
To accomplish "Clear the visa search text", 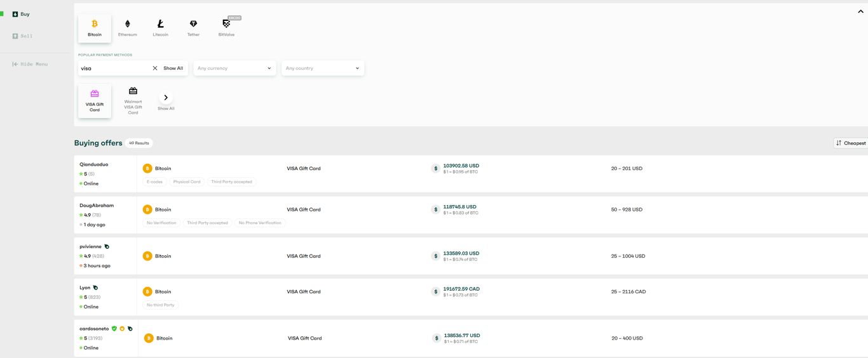I will click(x=155, y=69).
